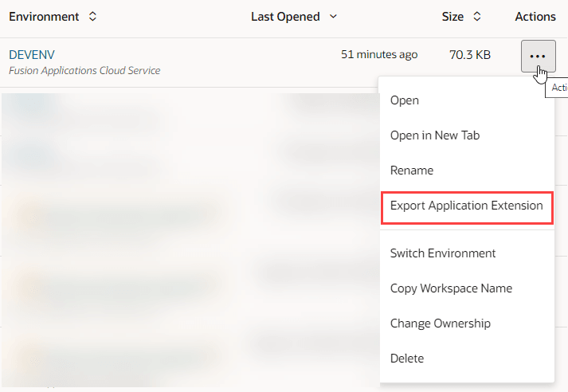Sort by the Size column
Image resolution: width=568 pixels, height=392 pixels.
(477, 17)
